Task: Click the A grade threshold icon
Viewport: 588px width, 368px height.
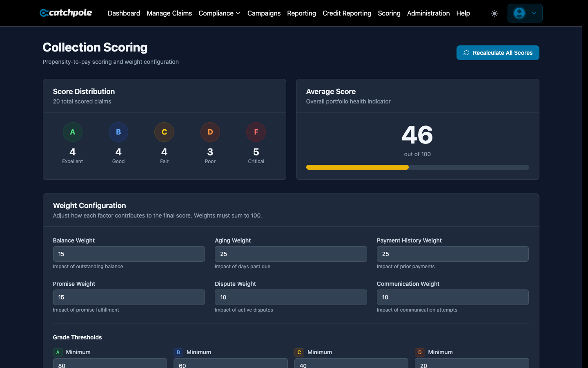Action: [x=58, y=352]
